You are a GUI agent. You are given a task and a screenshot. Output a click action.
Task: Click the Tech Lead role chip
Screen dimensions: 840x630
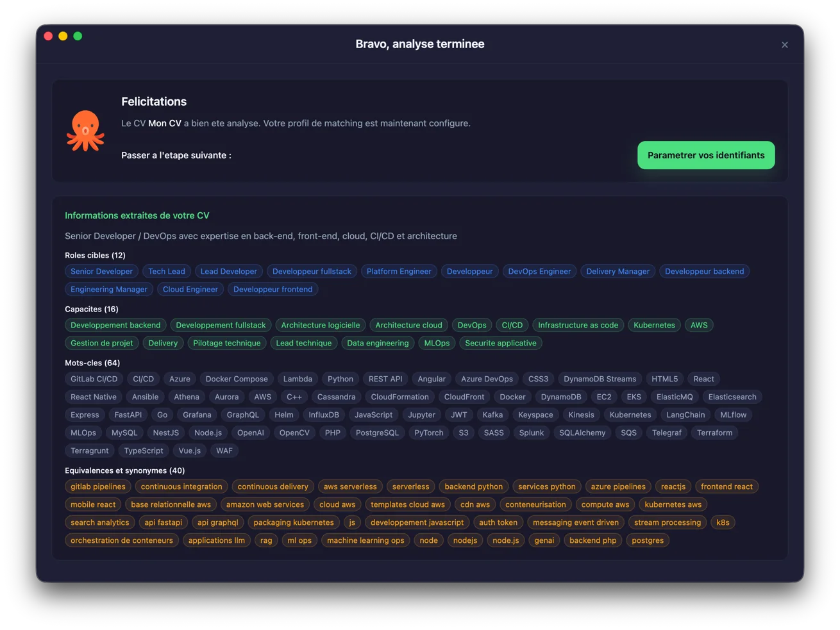coord(167,271)
